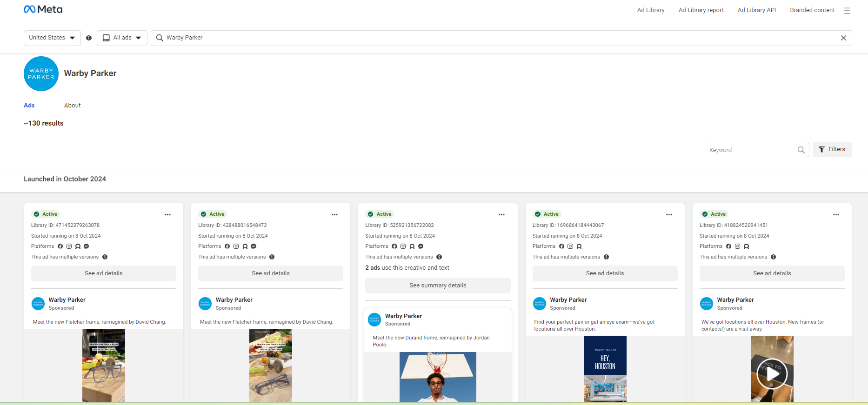Select the About tab
This screenshot has height=405, width=868.
(73, 106)
